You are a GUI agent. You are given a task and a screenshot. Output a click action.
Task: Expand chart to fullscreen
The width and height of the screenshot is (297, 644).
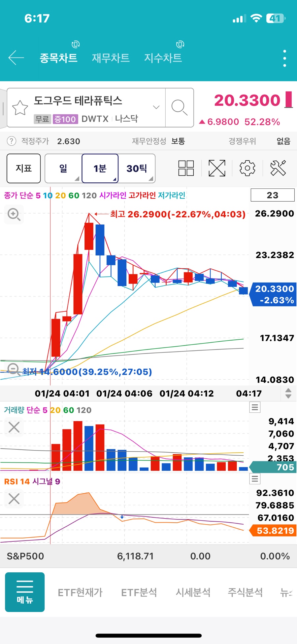pos(217,168)
